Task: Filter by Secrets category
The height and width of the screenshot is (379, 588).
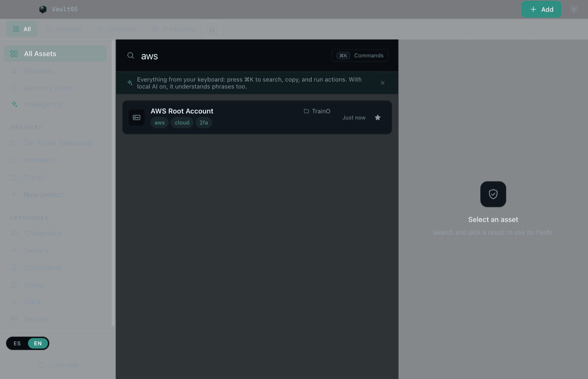Action: click(x=55, y=250)
